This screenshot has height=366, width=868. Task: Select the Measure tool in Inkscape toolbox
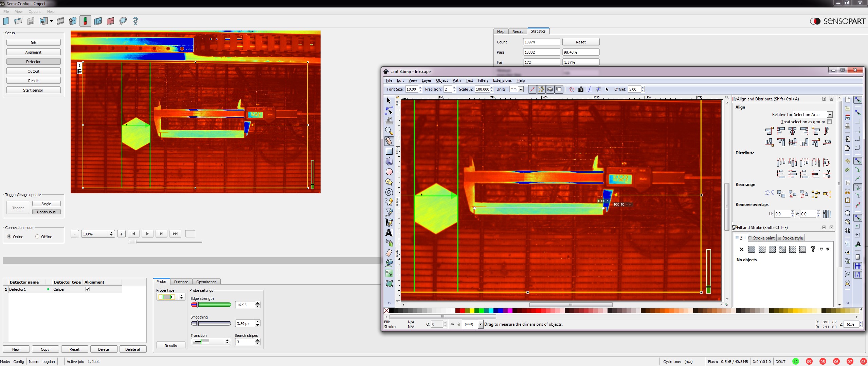pyautogui.click(x=389, y=141)
